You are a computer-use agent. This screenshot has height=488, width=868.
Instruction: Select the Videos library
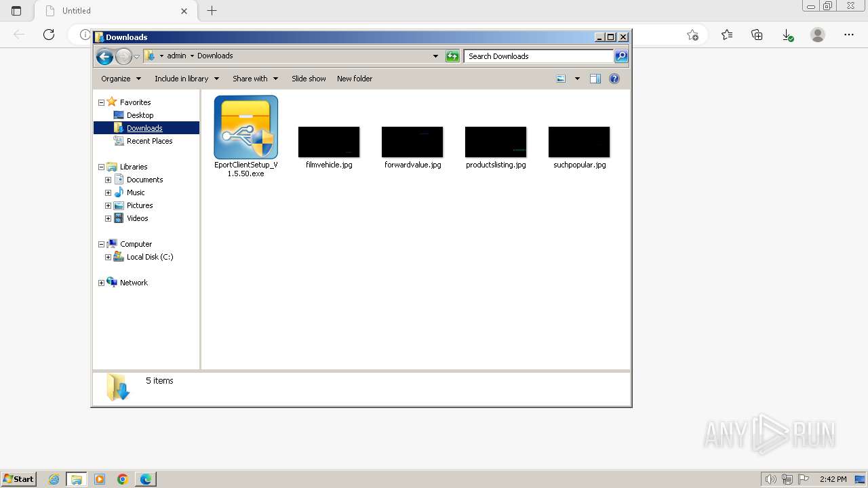(x=137, y=218)
